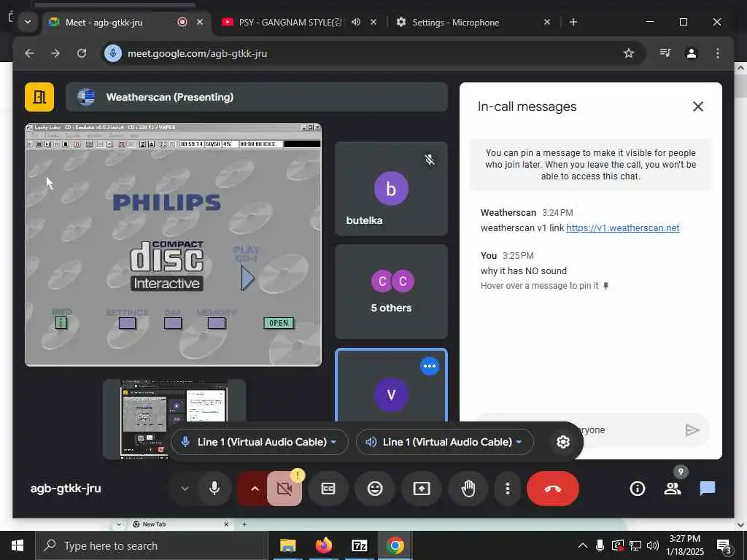Open speaker Line 1 Virtual Audio Cable dropdown
This screenshot has height=560, width=747.
(x=444, y=442)
